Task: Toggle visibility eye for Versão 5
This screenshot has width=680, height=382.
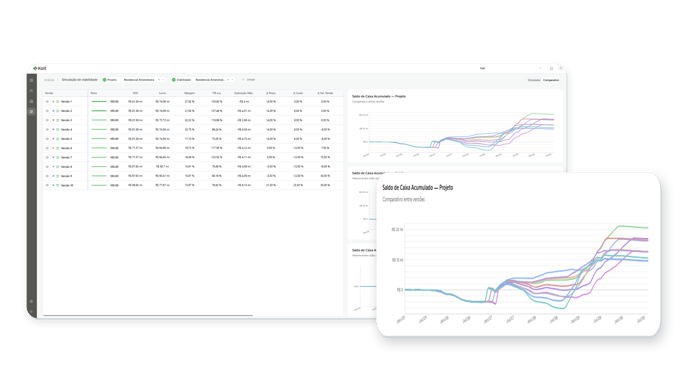Action: click(47, 139)
